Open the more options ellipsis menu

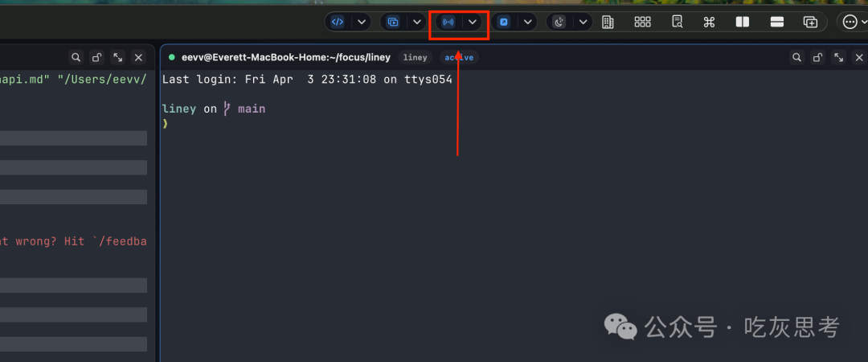click(850, 23)
